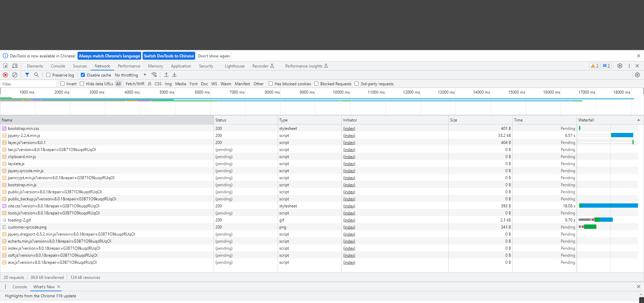Viewport: 644px width, 303px height.
Task: Click customer-qrcode.png file icon
Action: click(x=4, y=227)
